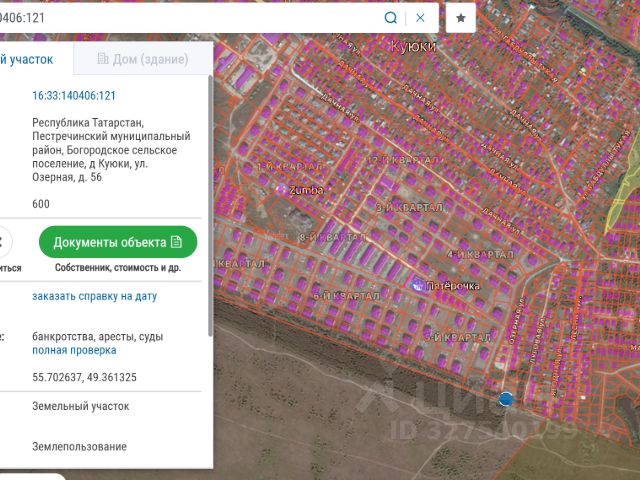Open the полная проверка link
The image size is (640, 480).
click(x=74, y=350)
